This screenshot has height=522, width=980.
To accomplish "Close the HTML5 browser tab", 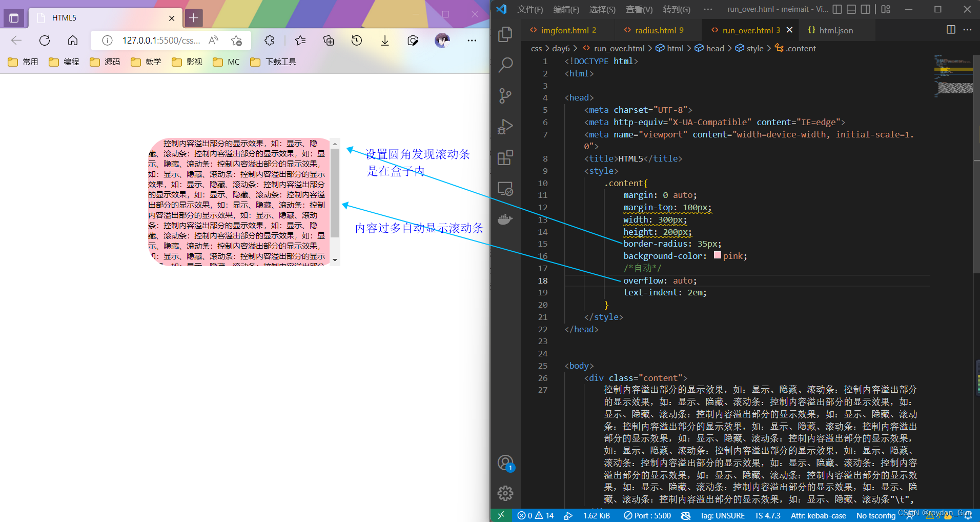I will pos(172,18).
